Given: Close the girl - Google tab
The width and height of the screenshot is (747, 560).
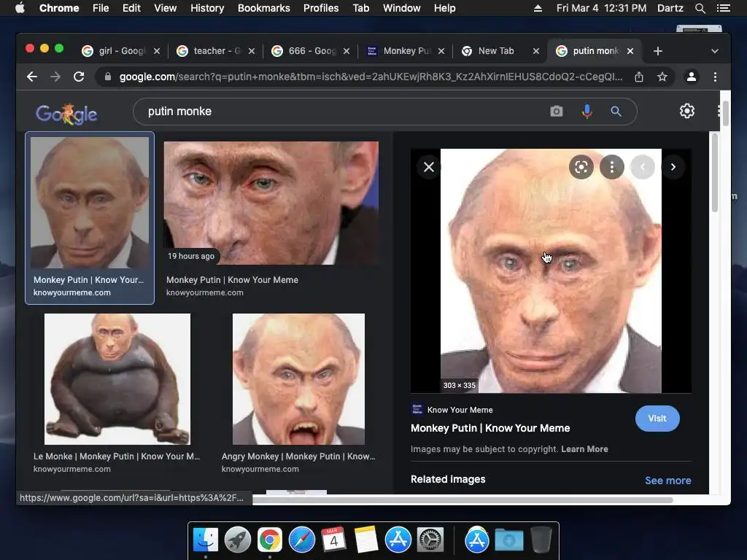Looking at the screenshot, I should pyautogui.click(x=157, y=51).
